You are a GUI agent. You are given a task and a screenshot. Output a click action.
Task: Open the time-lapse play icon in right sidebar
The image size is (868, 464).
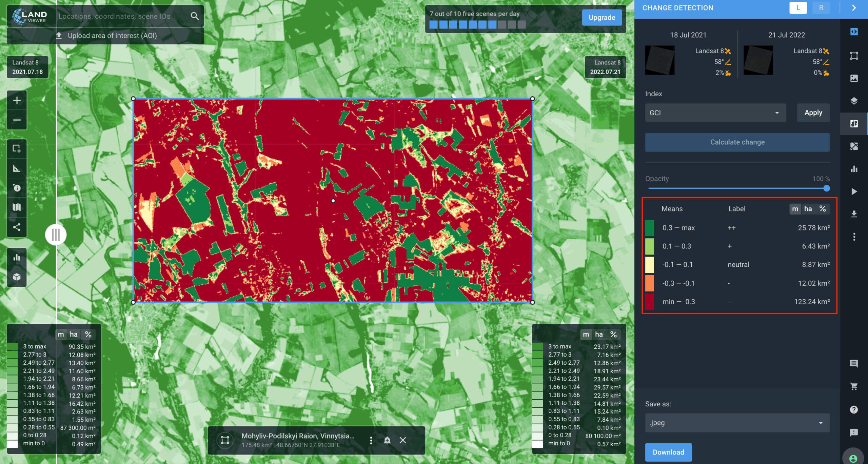(x=854, y=192)
